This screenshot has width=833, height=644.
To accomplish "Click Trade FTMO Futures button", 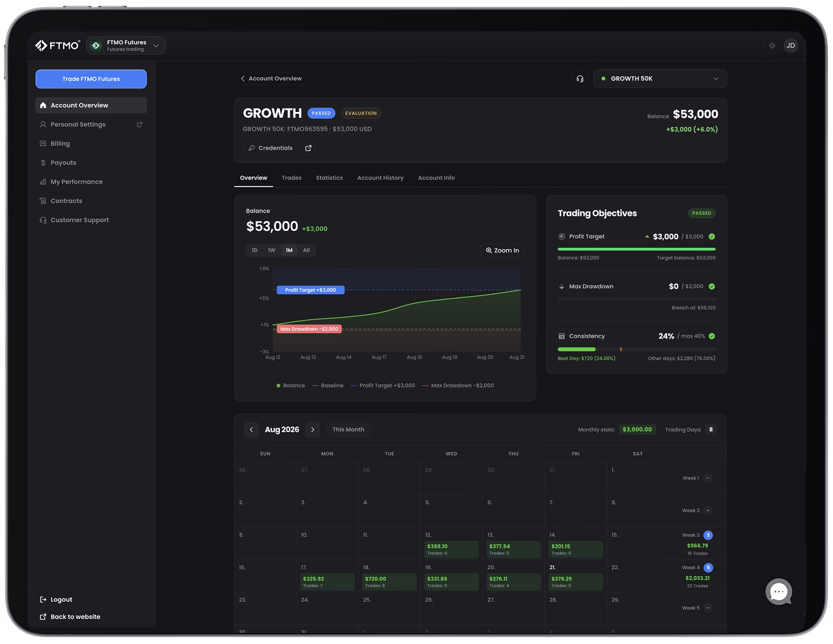I will tap(91, 79).
